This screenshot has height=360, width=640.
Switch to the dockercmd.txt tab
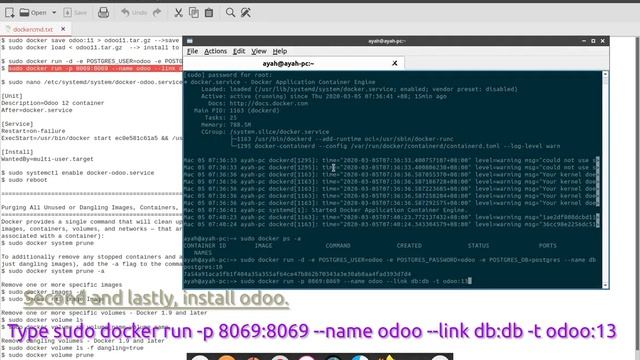[x=33, y=29]
